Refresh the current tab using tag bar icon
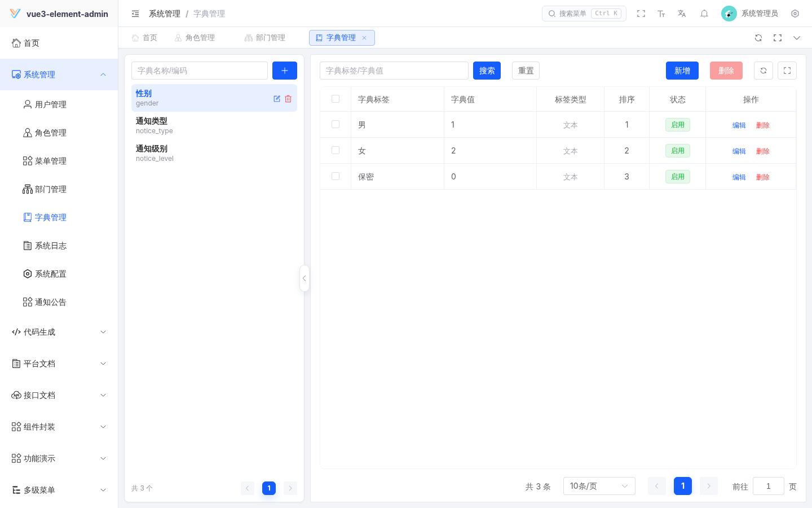812x508 pixels. (758, 38)
